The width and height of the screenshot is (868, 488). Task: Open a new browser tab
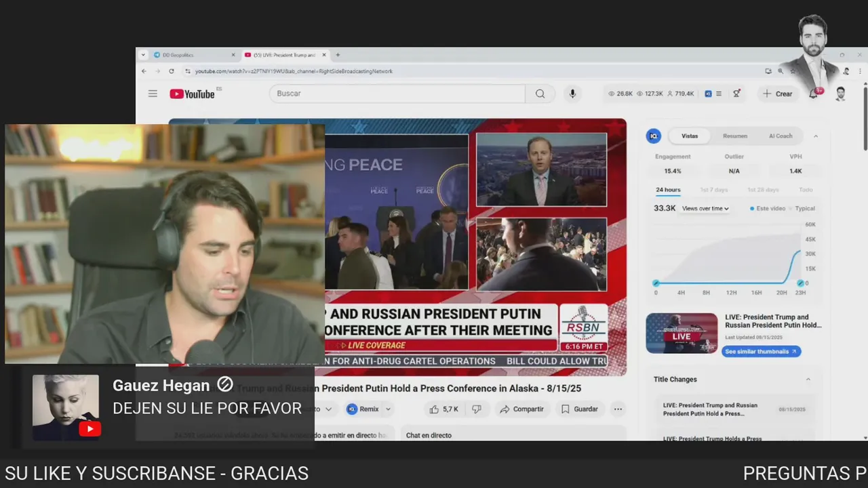tap(338, 55)
